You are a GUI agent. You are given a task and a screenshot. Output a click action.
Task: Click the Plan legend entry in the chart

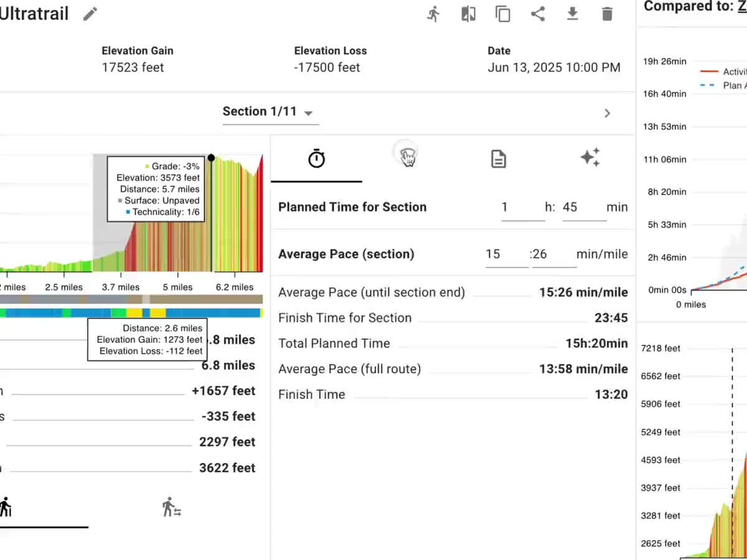point(725,85)
